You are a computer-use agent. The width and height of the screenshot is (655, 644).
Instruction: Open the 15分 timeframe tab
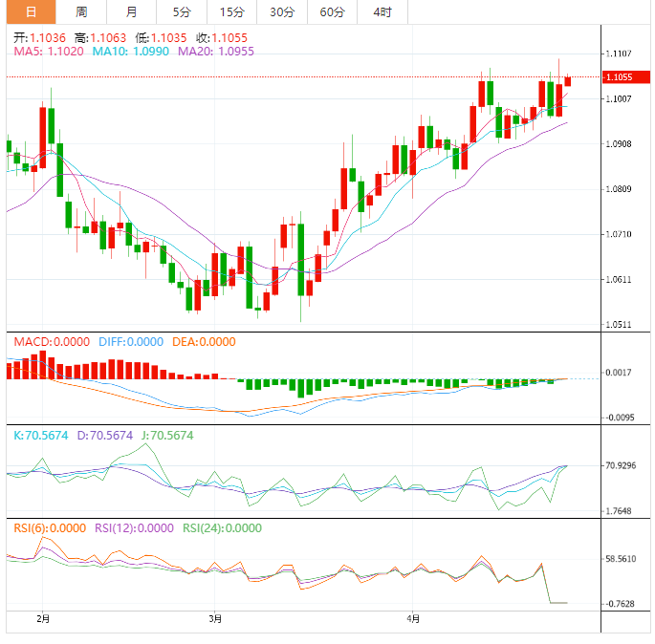pyautogui.click(x=231, y=12)
